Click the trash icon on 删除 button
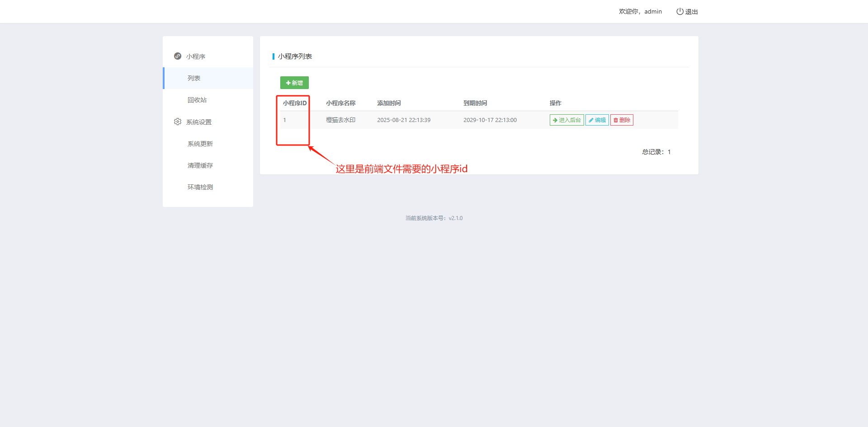The width and height of the screenshot is (868, 427). pos(616,120)
